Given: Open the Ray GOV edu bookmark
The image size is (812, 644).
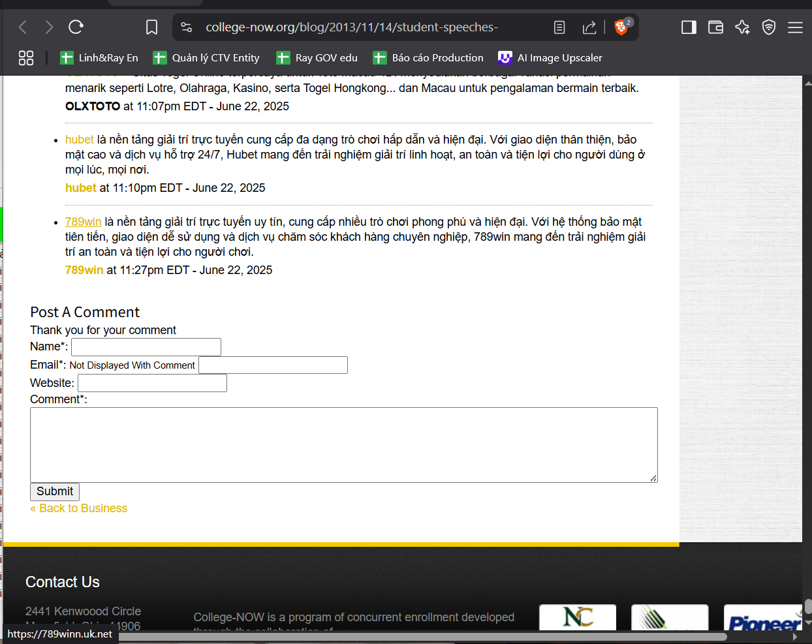Looking at the screenshot, I should 317,58.
